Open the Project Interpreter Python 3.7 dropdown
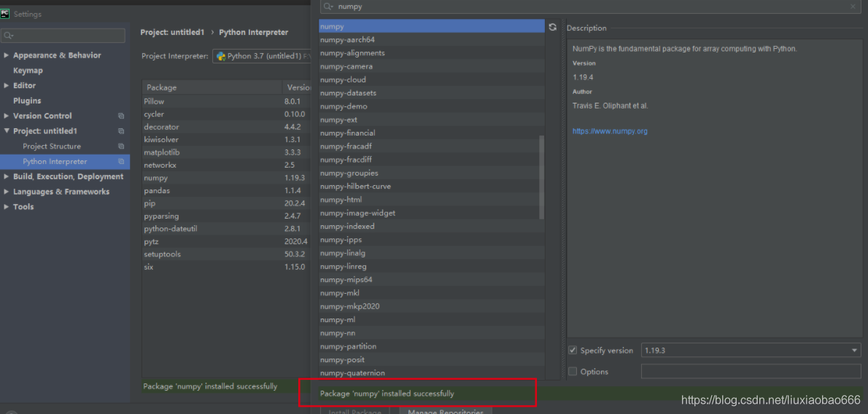Viewport: 868px width, 414px height. (x=261, y=56)
